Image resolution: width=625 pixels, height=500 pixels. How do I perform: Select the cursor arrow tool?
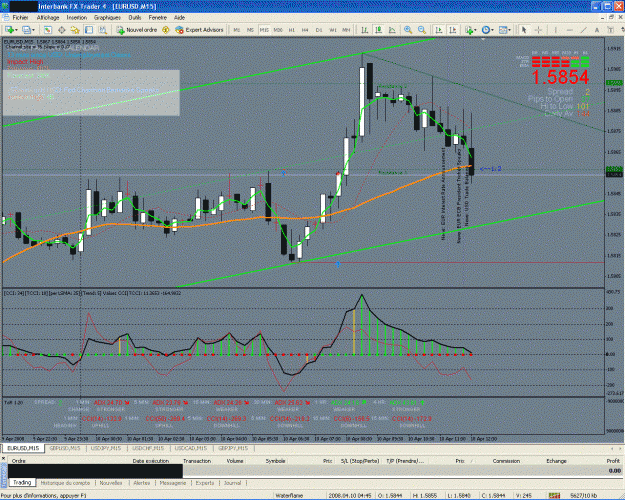coord(524,30)
